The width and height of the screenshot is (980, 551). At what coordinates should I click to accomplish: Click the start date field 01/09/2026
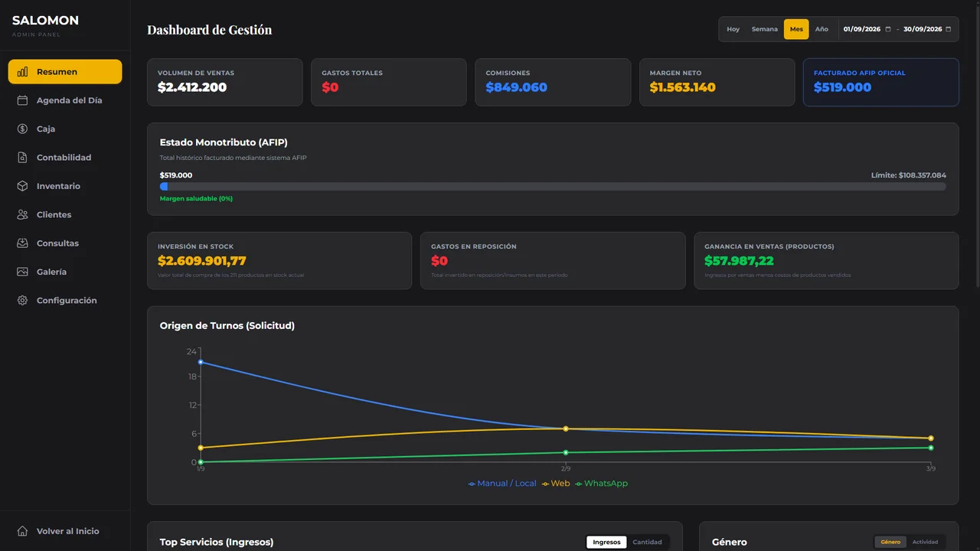[x=867, y=29]
